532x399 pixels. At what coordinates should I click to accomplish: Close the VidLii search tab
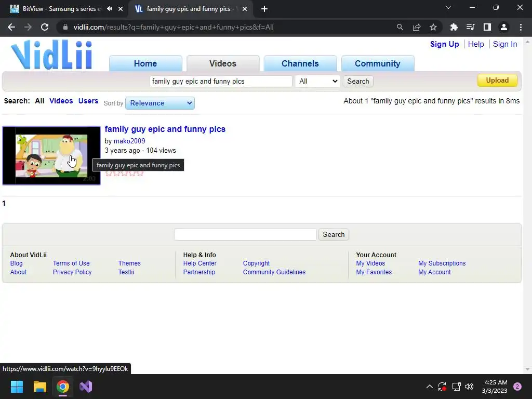[x=245, y=9]
